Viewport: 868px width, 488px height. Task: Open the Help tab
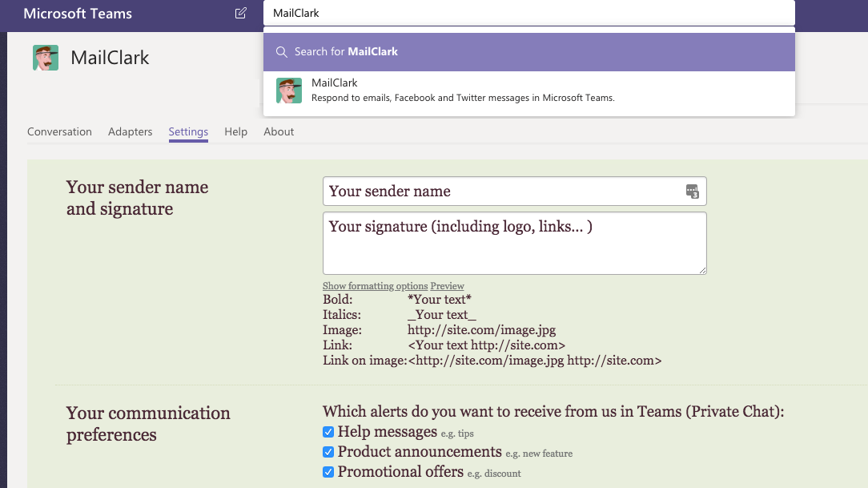click(x=236, y=132)
